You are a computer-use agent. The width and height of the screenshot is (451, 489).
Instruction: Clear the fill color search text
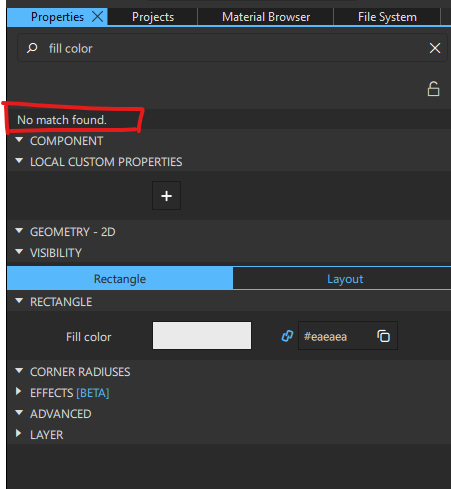click(x=435, y=48)
